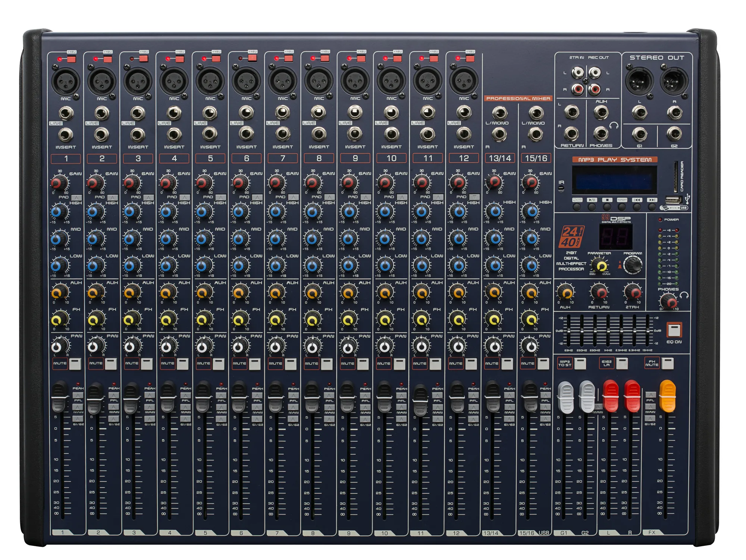The width and height of the screenshot is (746, 560).
Task: Push the MP3 mode/record button left of play
Action: (x=577, y=206)
